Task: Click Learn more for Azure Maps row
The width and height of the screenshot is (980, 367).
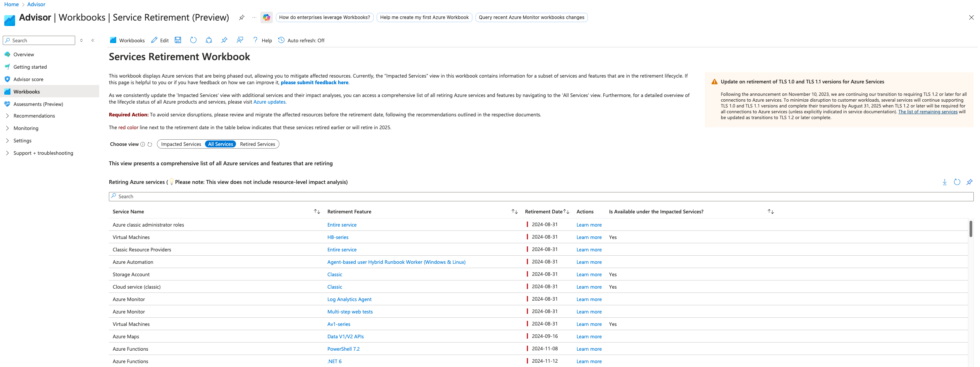Action: point(589,337)
